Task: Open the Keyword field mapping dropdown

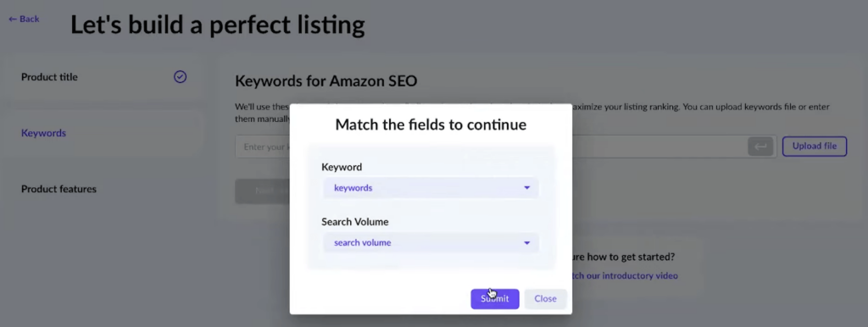Action: 431,188
